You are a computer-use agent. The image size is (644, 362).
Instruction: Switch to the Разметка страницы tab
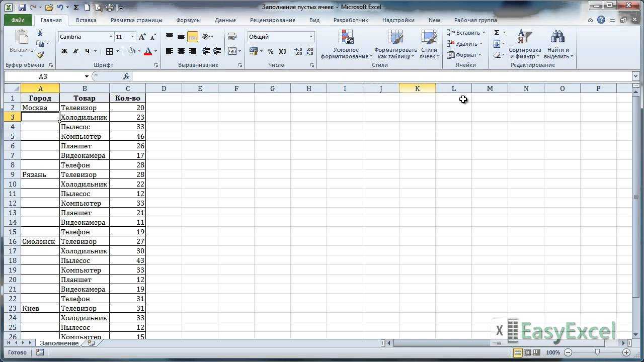click(136, 20)
